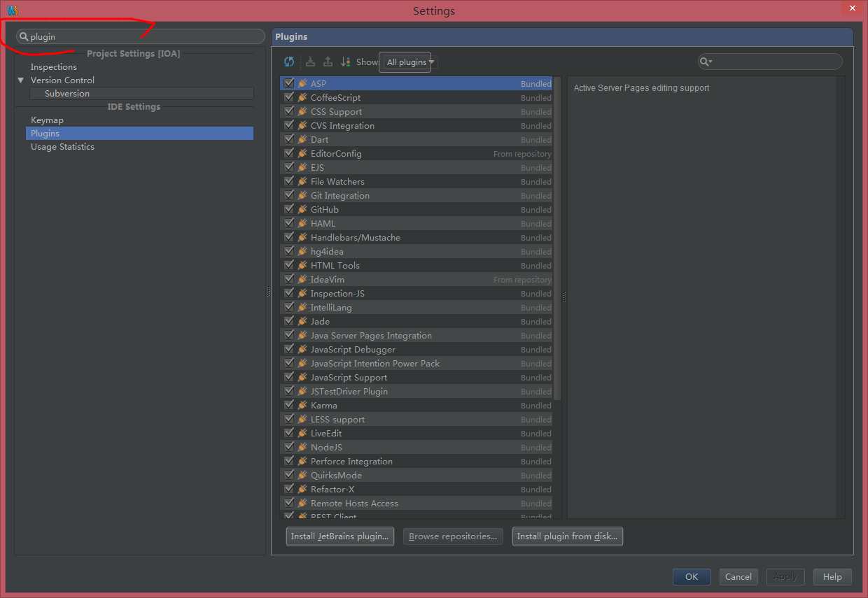Focus the settings search field
Image resolution: width=868 pixels, height=598 pixels.
(141, 37)
